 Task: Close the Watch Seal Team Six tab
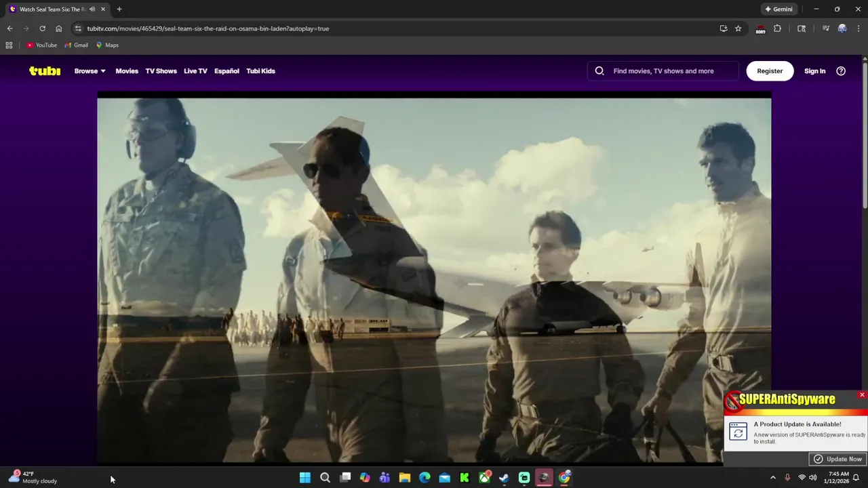(103, 9)
